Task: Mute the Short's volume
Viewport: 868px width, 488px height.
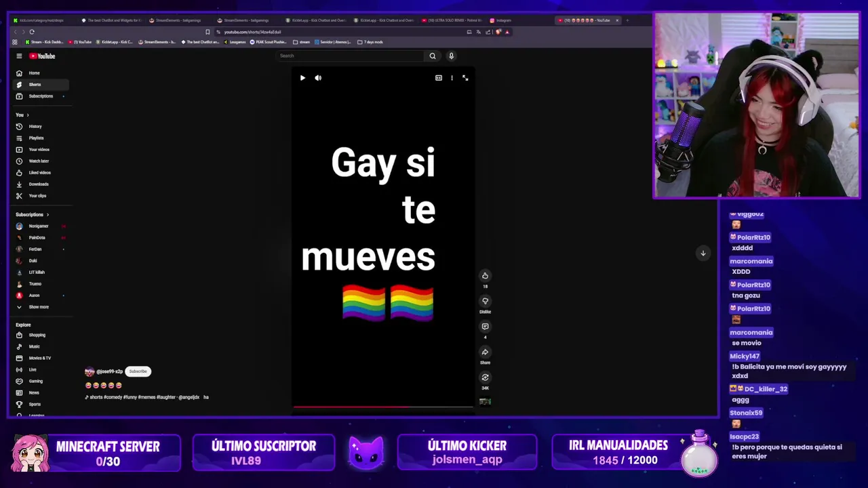Action: coord(318,78)
